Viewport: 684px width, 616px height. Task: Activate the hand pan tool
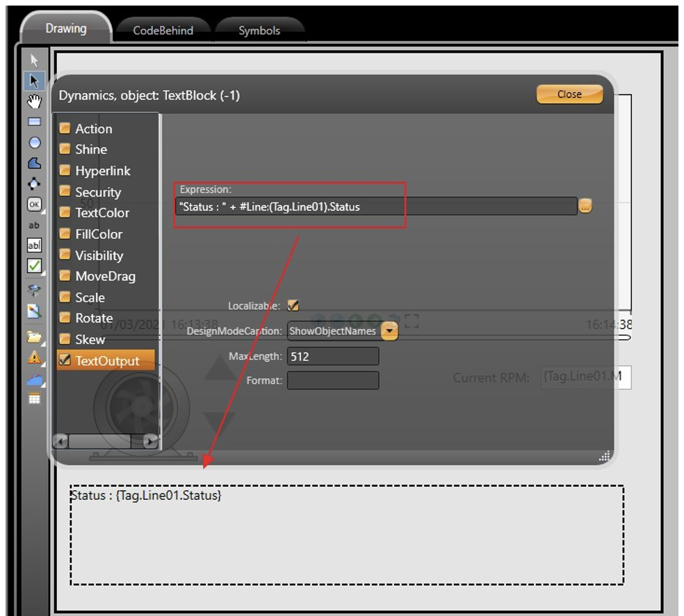click(x=34, y=102)
